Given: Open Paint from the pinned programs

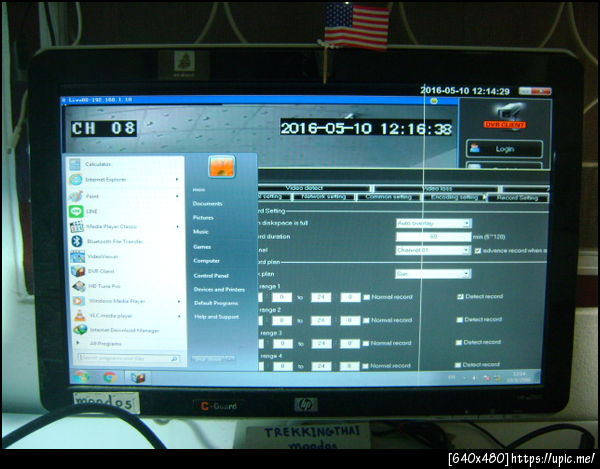Looking at the screenshot, I should click(92, 196).
